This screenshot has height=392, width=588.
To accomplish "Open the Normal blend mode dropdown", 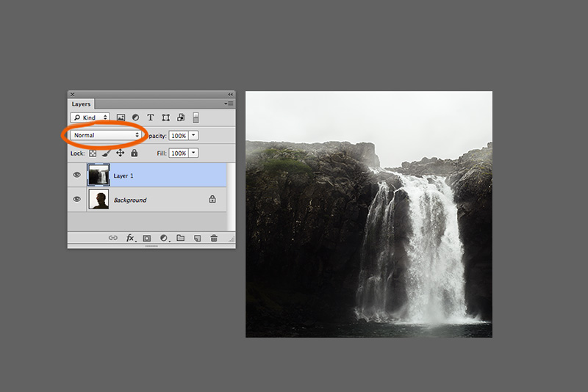I will point(106,135).
